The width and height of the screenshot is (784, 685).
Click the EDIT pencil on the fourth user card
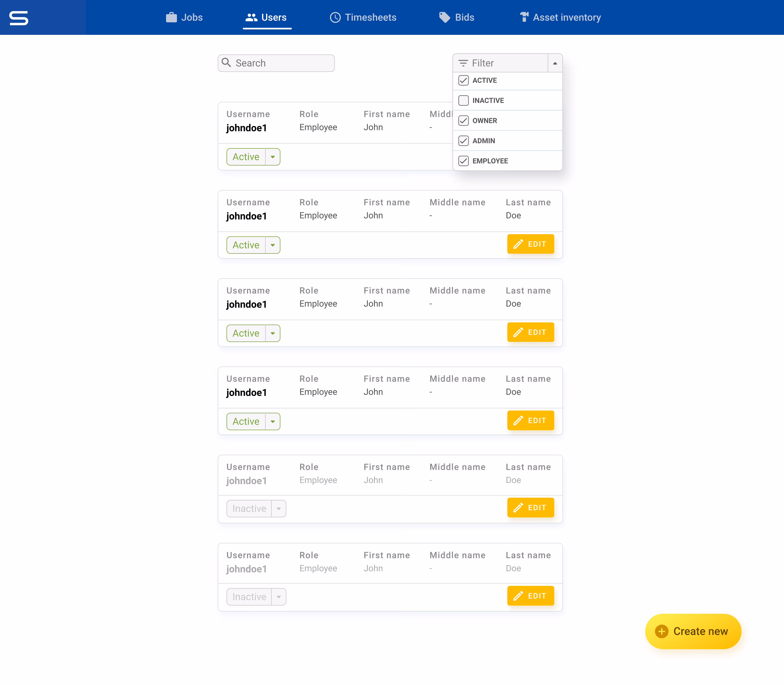pos(518,420)
